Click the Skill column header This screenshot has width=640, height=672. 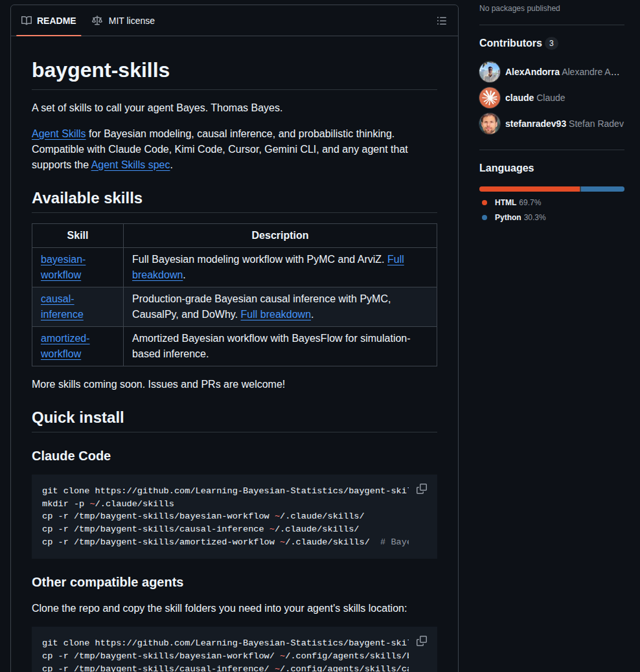tap(78, 235)
